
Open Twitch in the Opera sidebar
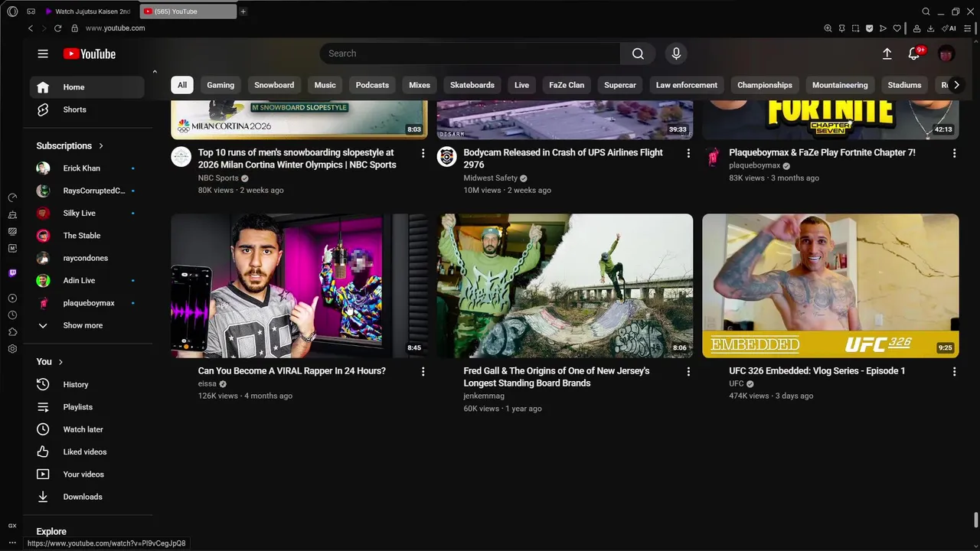[12, 273]
